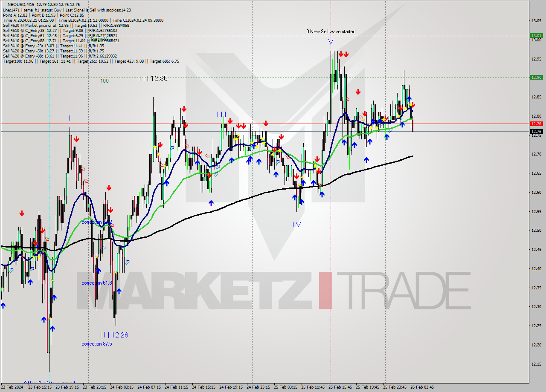Select the 'Target100: 11.96' targets line

[x=91, y=61]
